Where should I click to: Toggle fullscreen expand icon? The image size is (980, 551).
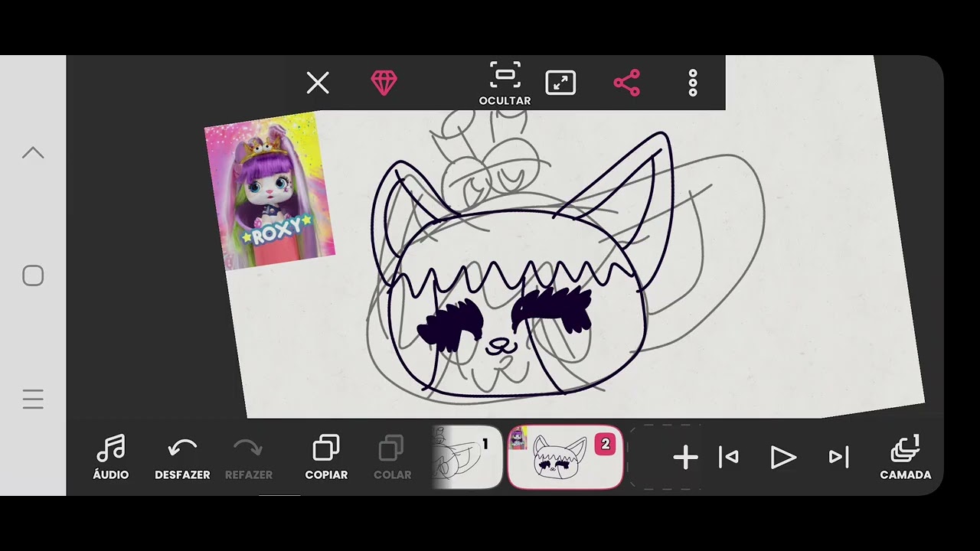pyautogui.click(x=560, y=83)
